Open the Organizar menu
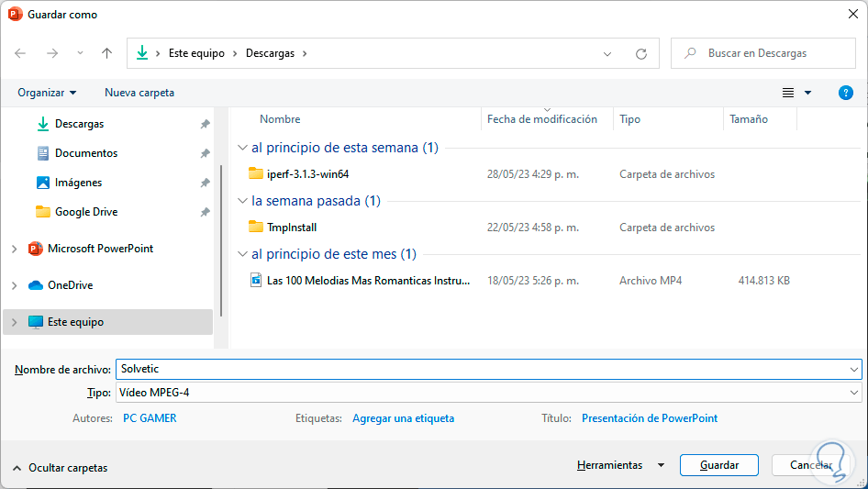The image size is (868, 489). pyautogui.click(x=47, y=93)
